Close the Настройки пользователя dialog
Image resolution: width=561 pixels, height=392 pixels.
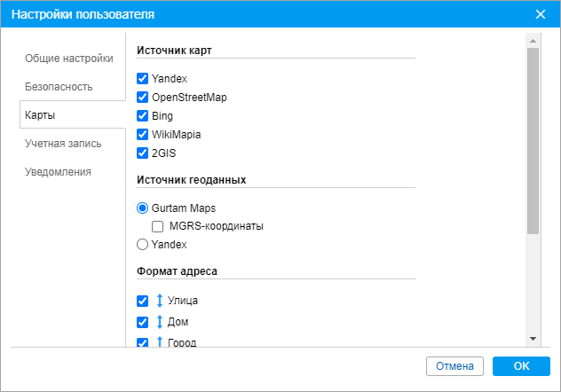(541, 14)
